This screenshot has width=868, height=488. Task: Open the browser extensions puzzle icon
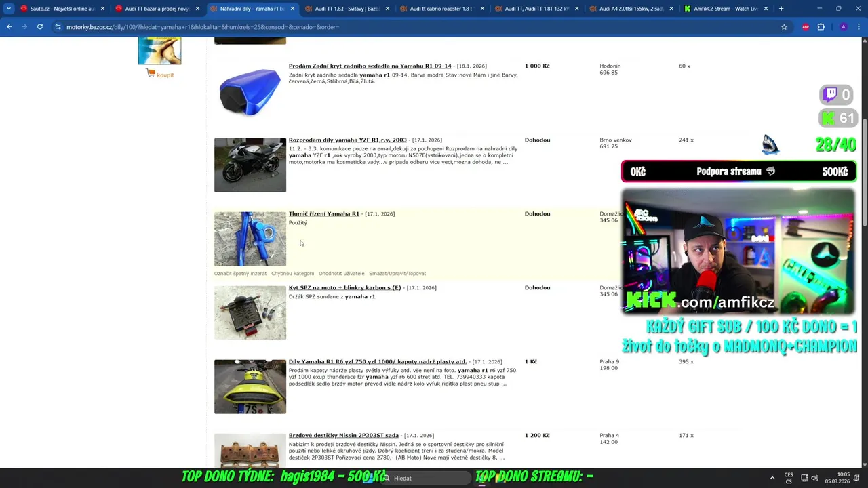pyautogui.click(x=821, y=27)
